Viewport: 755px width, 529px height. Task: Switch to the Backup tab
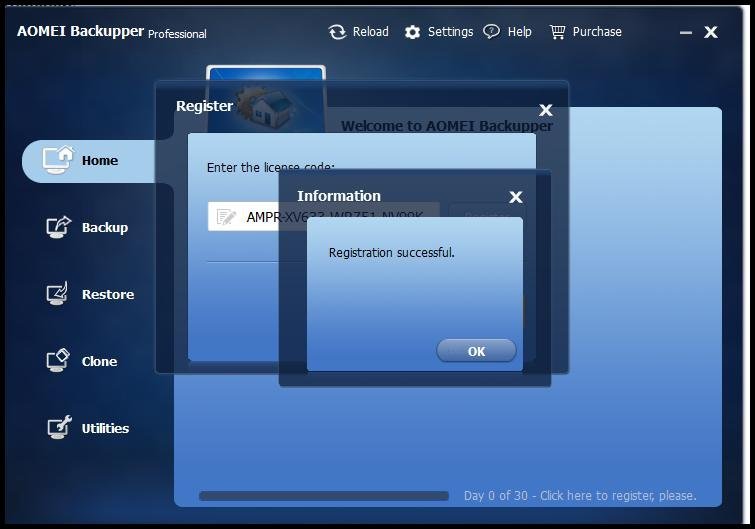(x=104, y=227)
